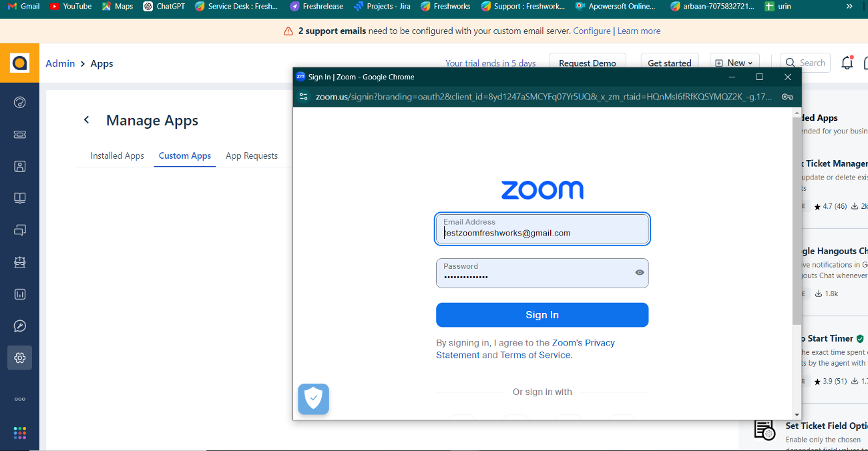Open the Freshrelease bookmark
Image resolution: width=868 pixels, height=451 pixels.
316,6
